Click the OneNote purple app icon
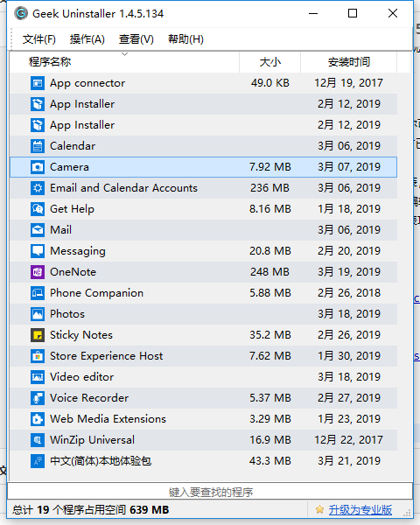 coord(38,272)
